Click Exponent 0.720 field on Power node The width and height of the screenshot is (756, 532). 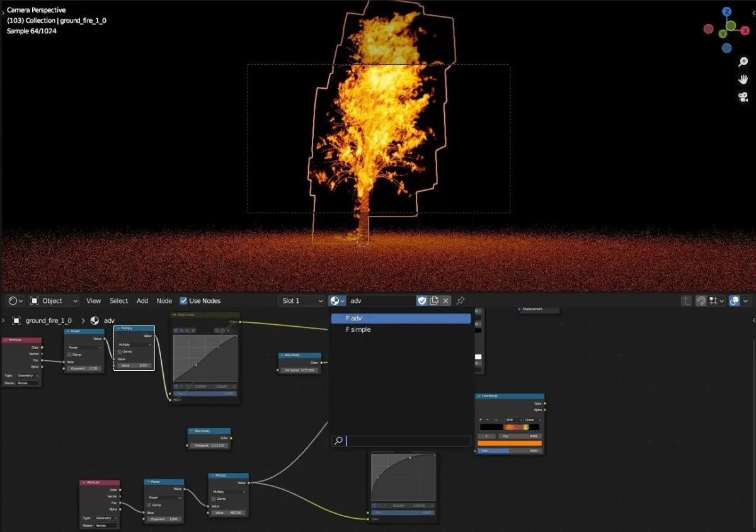coord(84,368)
